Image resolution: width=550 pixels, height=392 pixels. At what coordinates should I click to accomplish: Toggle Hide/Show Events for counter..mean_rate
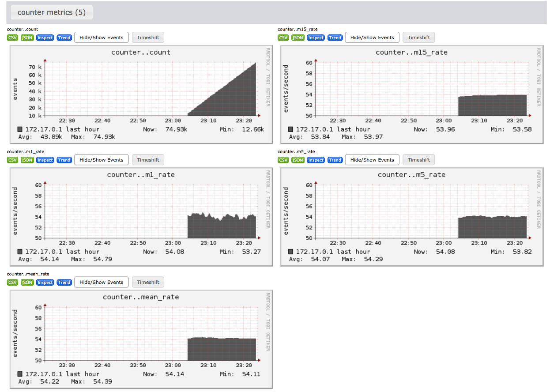click(102, 282)
